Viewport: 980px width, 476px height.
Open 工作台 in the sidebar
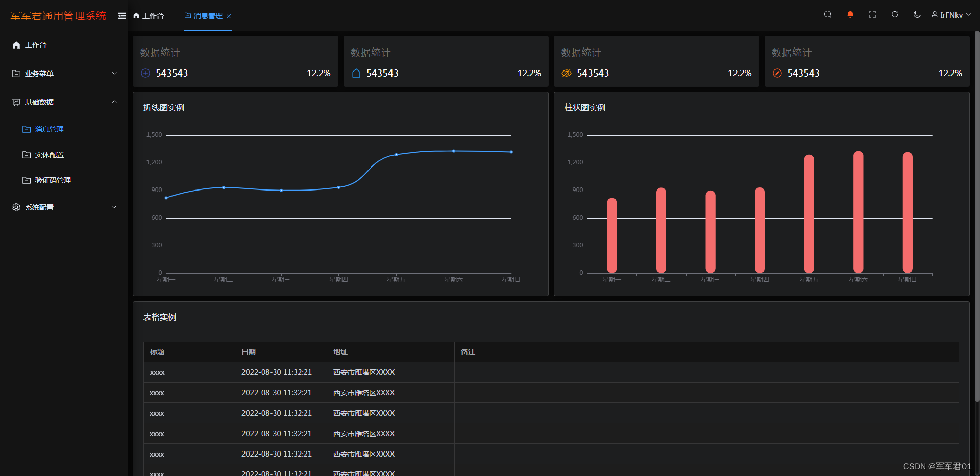[x=64, y=45]
